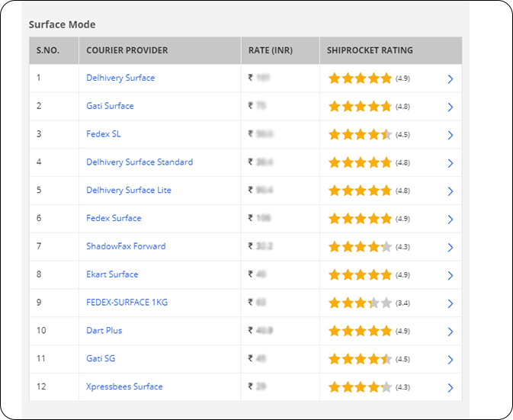Click the ShadowFax Forward link

pyautogui.click(x=126, y=246)
